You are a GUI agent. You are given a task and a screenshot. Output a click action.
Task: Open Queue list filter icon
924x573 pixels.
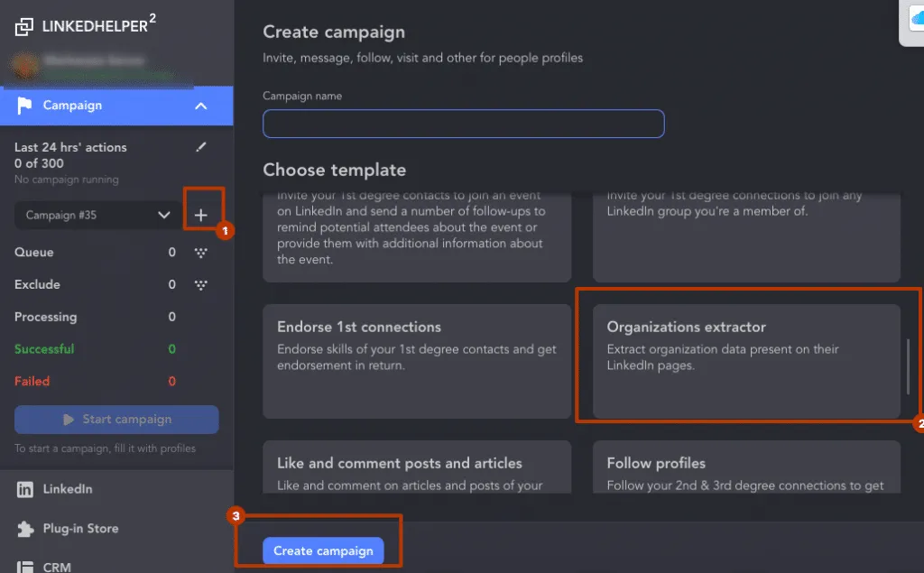pos(201,253)
